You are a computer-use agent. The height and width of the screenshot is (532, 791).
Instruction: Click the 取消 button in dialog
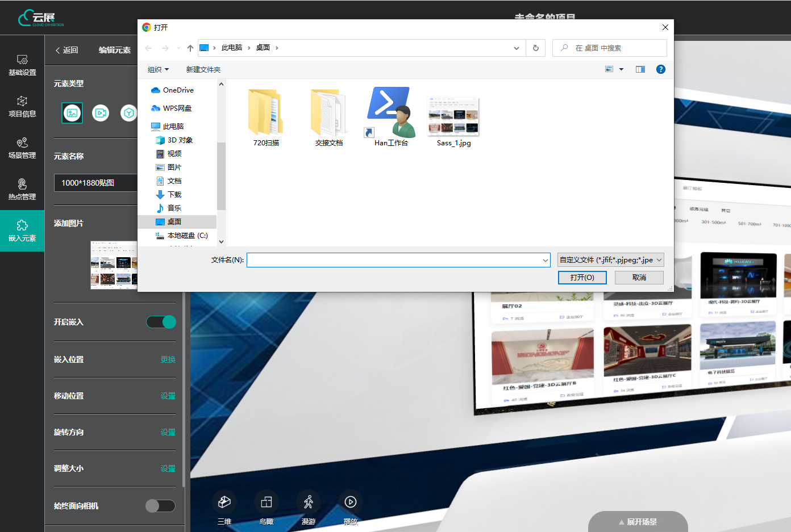point(639,278)
